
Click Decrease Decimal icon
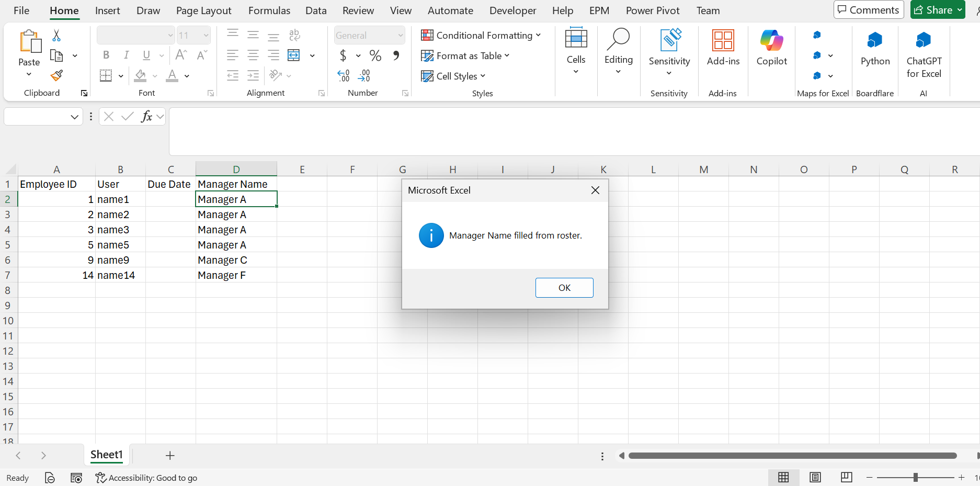pyautogui.click(x=364, y=76)
